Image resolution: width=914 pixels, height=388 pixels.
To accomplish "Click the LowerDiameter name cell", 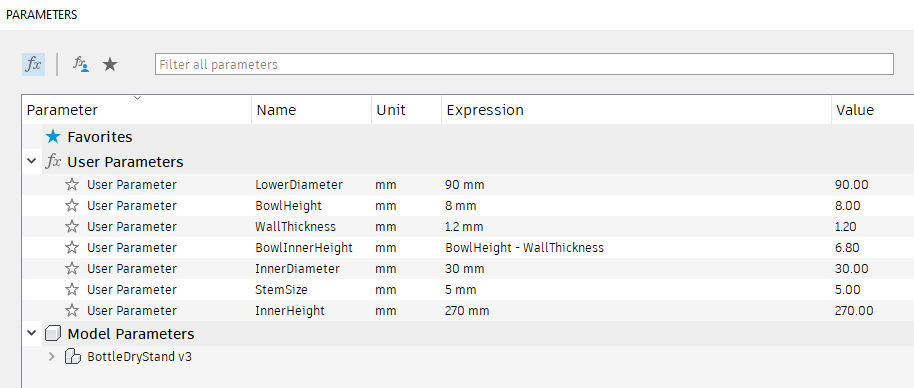I will [299, 185].
